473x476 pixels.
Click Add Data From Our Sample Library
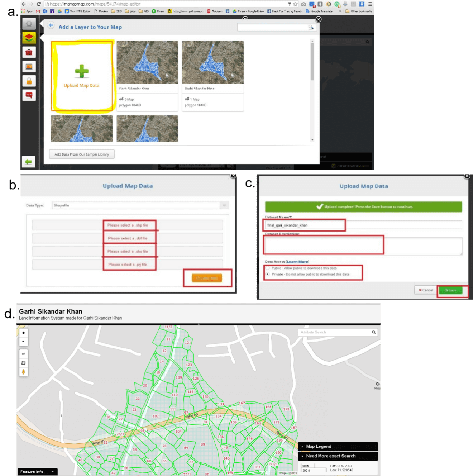pos(81,154)
